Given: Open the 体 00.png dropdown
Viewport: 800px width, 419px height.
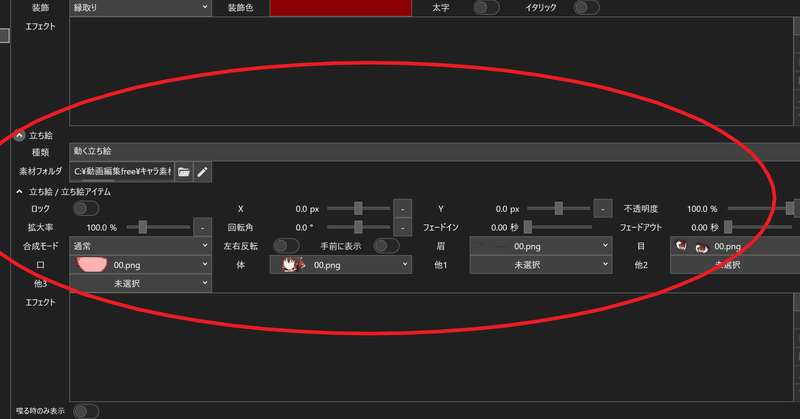Looking at the screenshot, I should click(340, 265).
